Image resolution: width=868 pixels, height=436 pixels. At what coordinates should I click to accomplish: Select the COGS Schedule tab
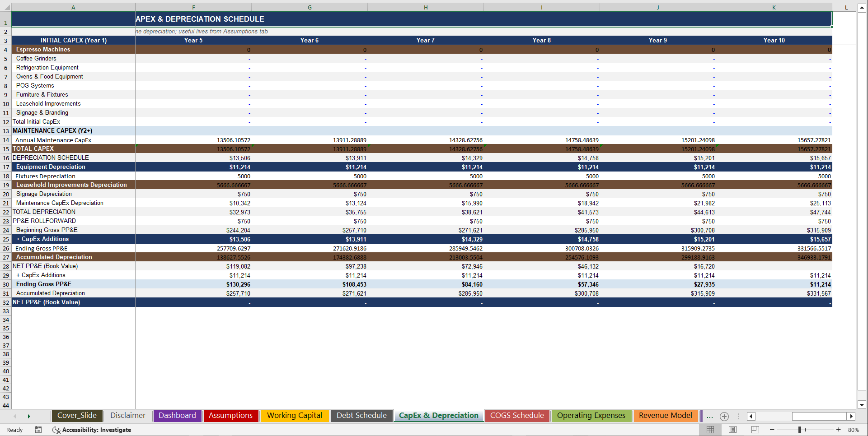click(x=517, y=416)
